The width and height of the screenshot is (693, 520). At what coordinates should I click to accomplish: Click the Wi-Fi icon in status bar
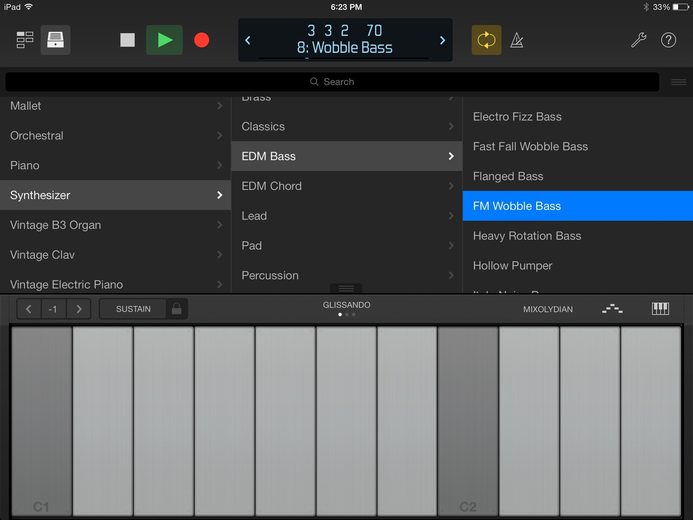click(x=29, y=7)
